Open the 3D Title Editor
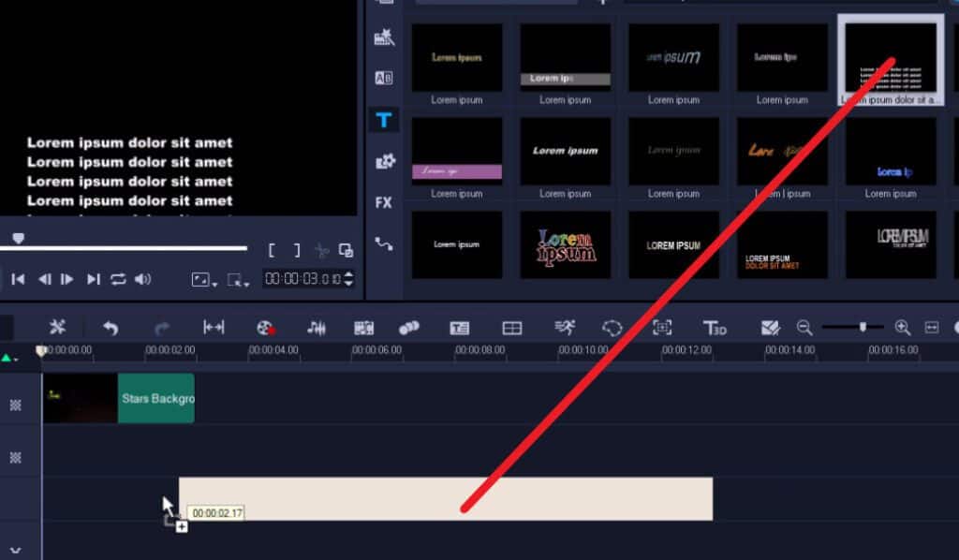The width and height of the screenshot is (959, 560). (x=715, y=328)
